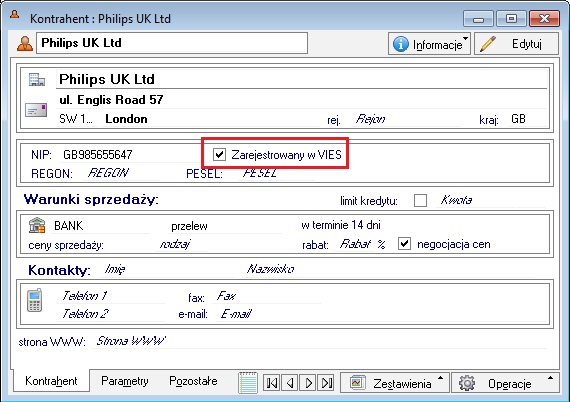Open the green notepad notes icon
Viewport: 570px width, 402px height.
[x=248, y=382]
